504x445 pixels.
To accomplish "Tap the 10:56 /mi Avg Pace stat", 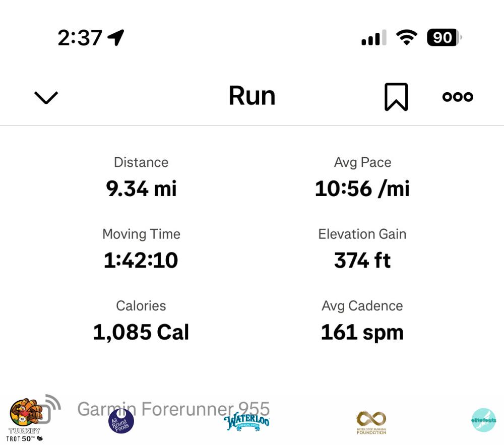I will pyautogui.click(x=362, y=188).
